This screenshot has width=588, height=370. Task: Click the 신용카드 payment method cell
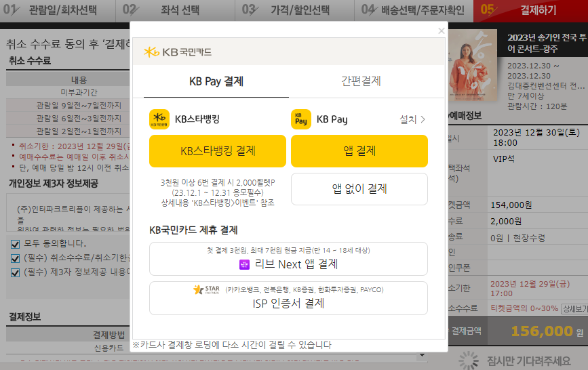(x=109, y=348)
